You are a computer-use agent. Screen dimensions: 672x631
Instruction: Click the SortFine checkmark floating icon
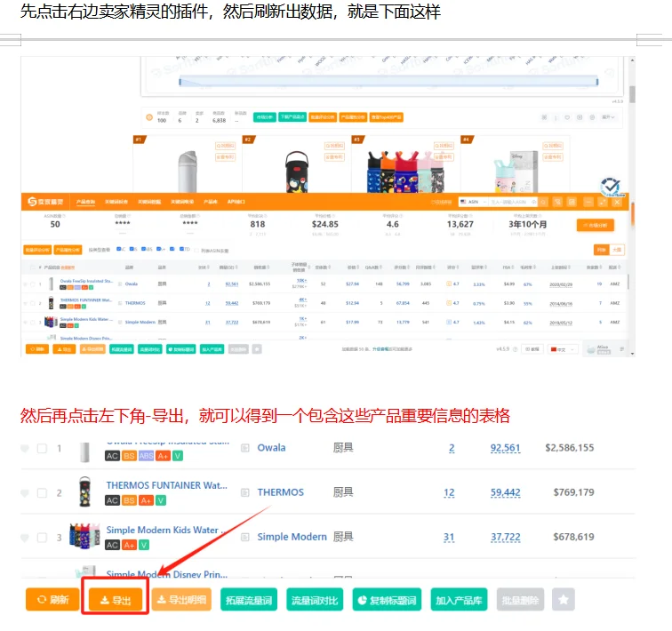611,188
